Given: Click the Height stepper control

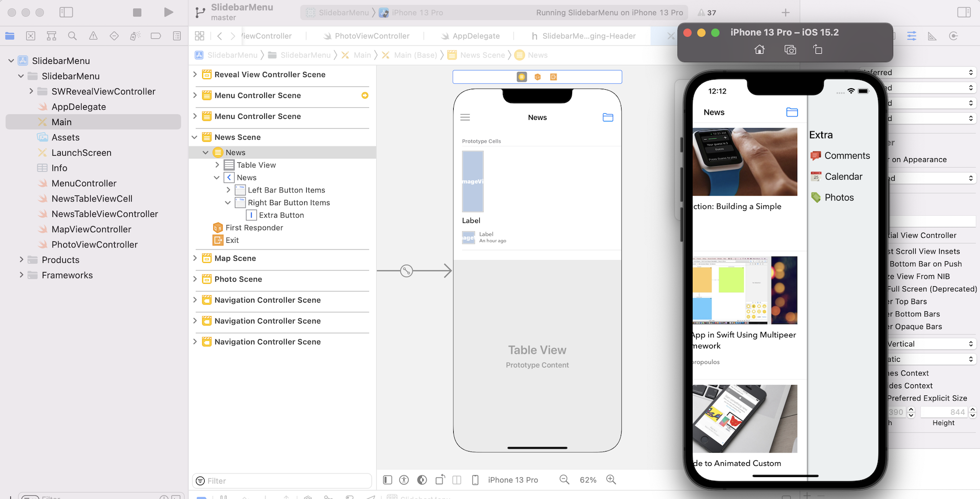Looking at the screenshot, I should coord(972,412).
